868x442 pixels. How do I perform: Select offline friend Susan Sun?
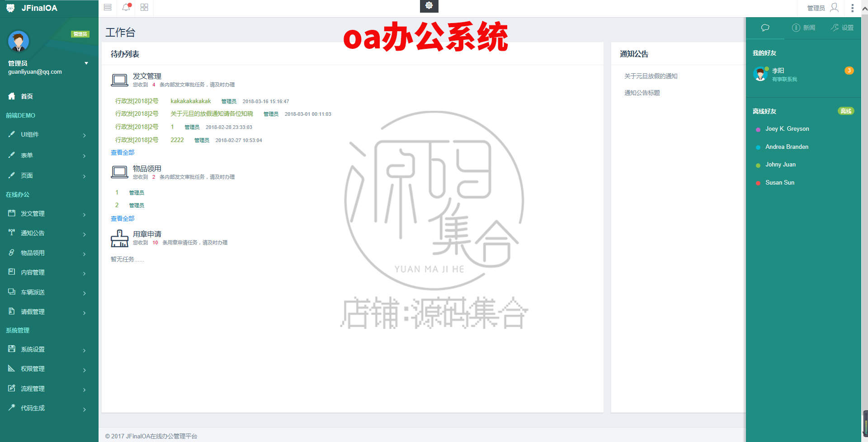[x=780, y=183]
